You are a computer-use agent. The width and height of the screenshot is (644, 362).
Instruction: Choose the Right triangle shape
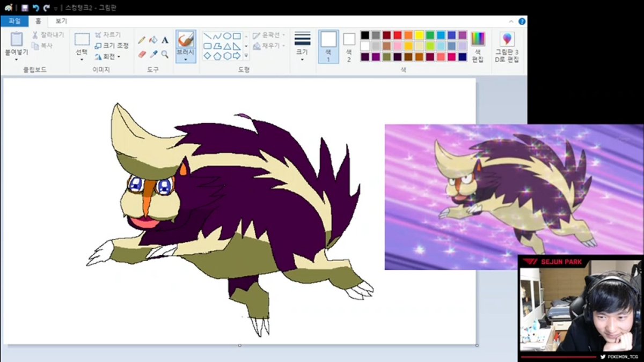(x=237, y=46)
